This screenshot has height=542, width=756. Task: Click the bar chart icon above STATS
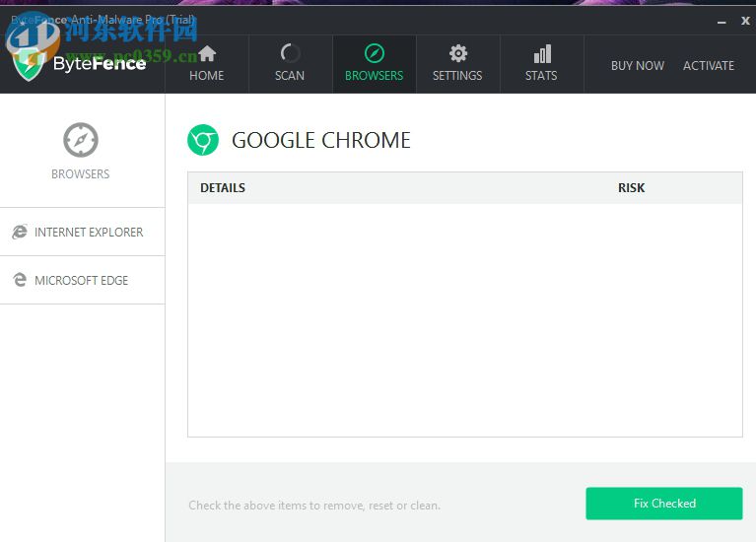tap(542, 54)
